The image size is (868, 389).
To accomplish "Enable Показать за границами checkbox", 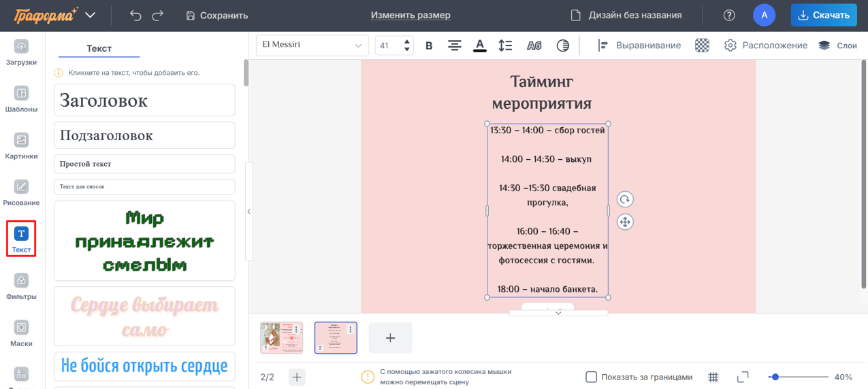I will point(591,377).
